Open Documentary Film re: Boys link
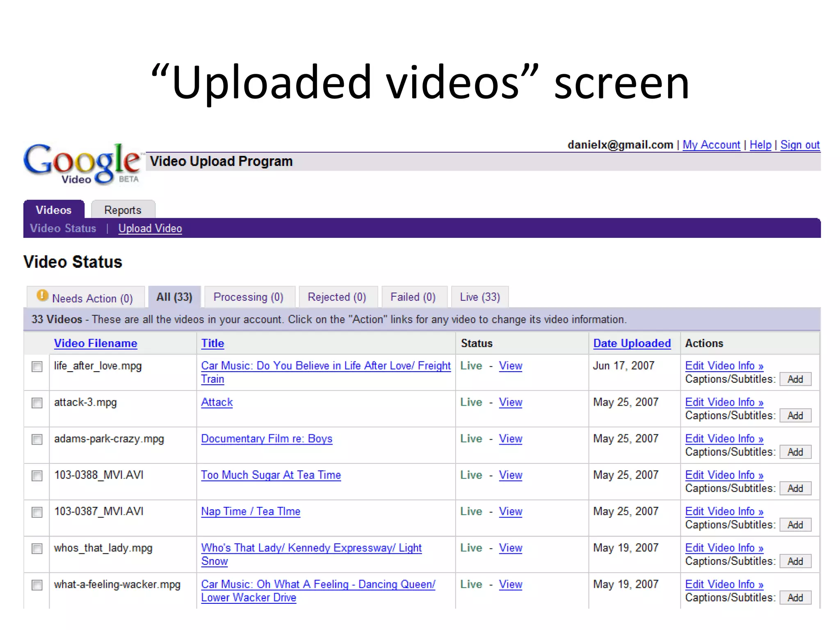Screen dimensions: 840x630 (x=267, y=439)
